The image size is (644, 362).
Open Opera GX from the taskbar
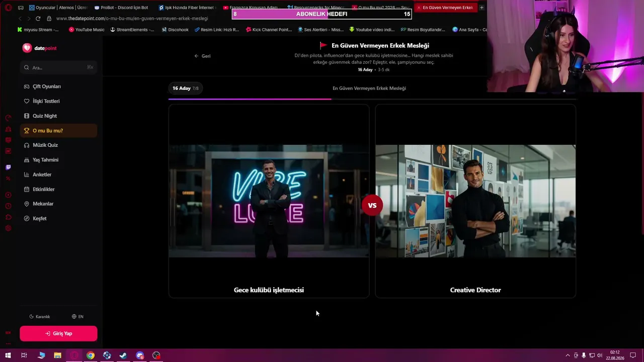coord(74,355)
